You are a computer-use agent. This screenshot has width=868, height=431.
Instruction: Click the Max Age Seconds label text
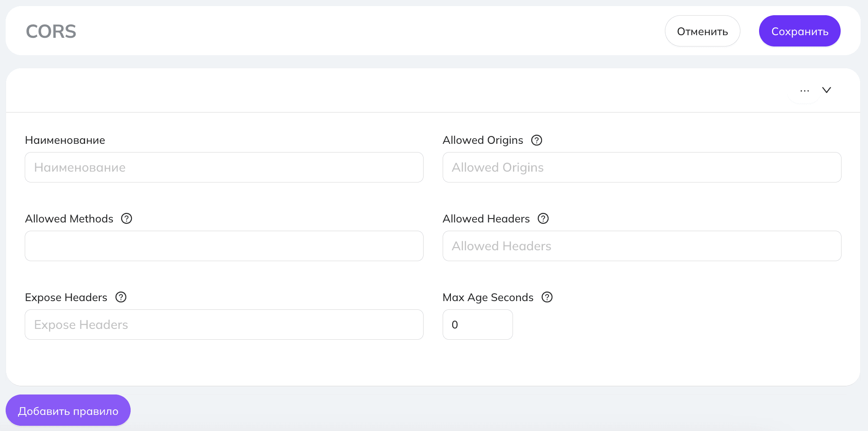coord(488,297)
